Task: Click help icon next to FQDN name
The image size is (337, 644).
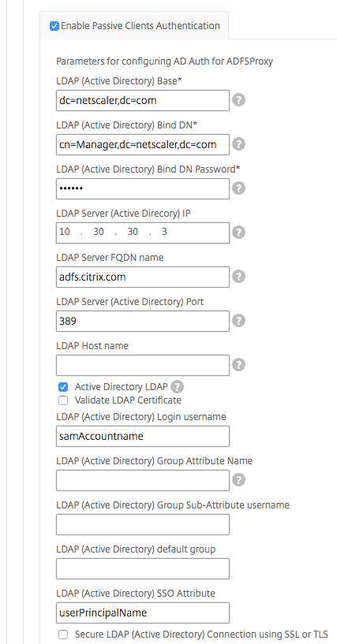Action: coord(239,277)
